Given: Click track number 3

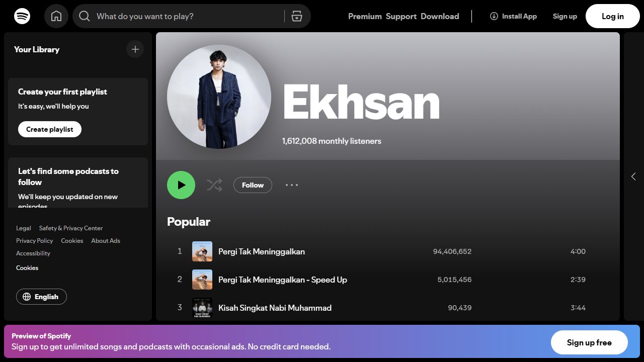Looking at the screenshot, I should pos(180,307).
